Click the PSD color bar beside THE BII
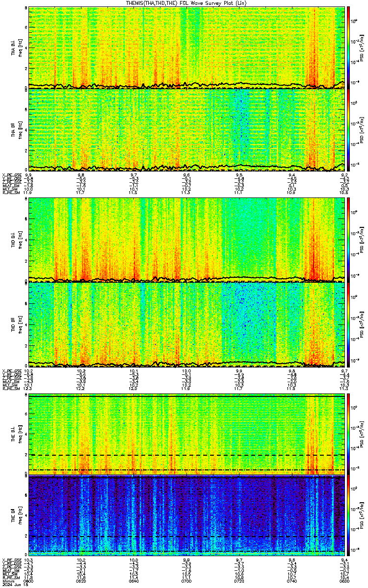This screenshot has width=368, height=588. 348,516
